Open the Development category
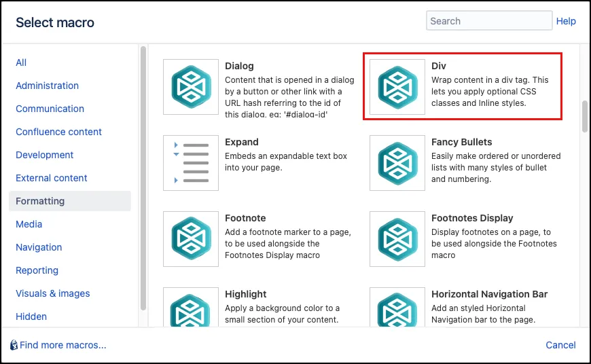 [x=44, y=155]
